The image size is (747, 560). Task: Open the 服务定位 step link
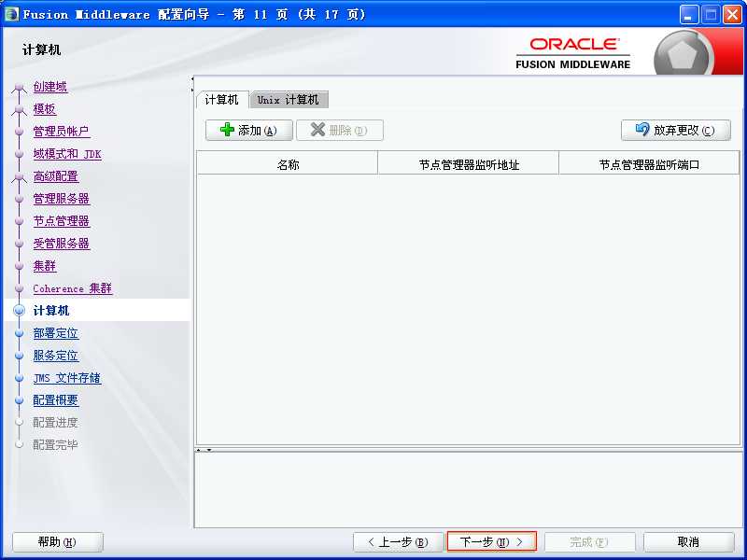click(56, 356)
